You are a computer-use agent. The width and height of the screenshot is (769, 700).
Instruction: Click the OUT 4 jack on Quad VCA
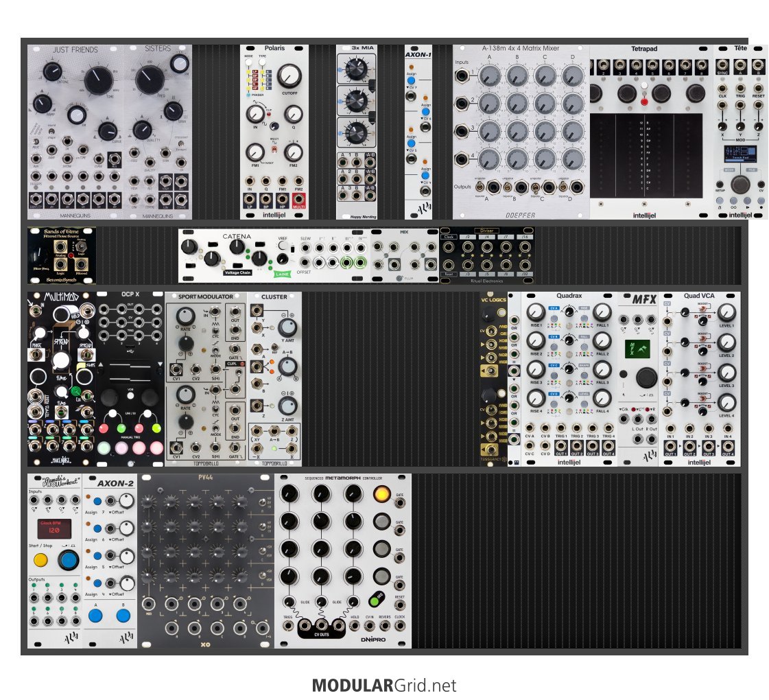[x=727, y=447]
